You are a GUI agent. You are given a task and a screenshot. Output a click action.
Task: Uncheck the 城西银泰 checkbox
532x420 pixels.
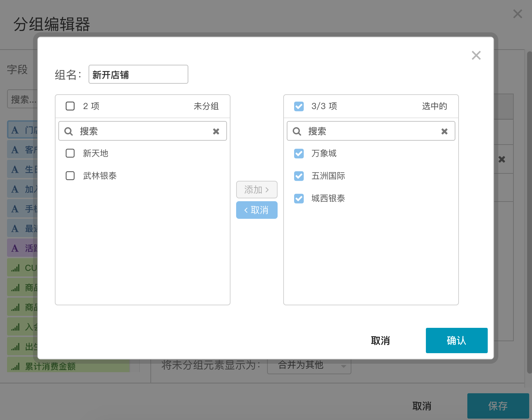pos(299,198)
